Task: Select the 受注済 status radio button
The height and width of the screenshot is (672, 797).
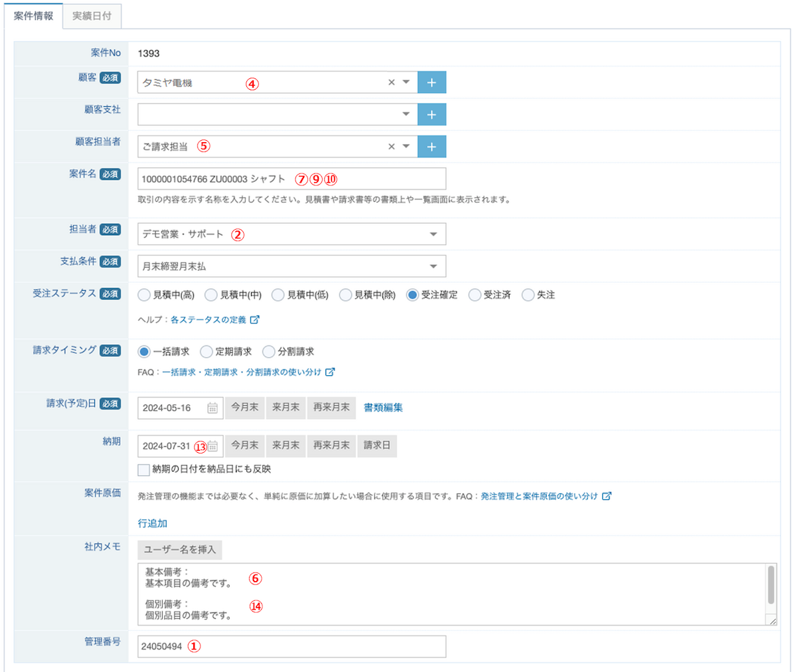Action: pyautogui.click(x=475, y=295)
